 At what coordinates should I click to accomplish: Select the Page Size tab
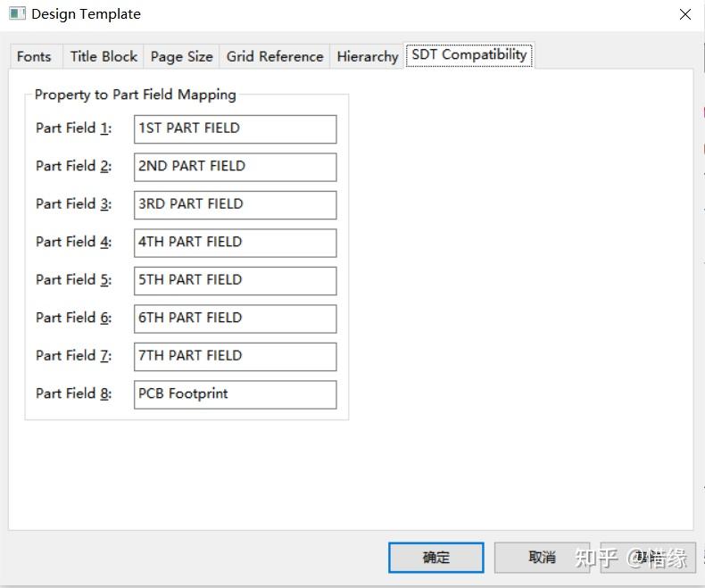click(x=181, y=56)
